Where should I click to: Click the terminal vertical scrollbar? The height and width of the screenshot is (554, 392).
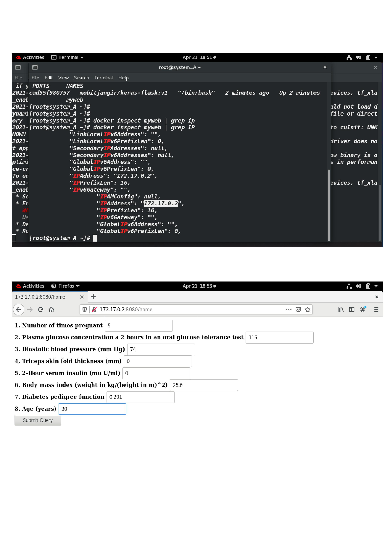point(329,205)
